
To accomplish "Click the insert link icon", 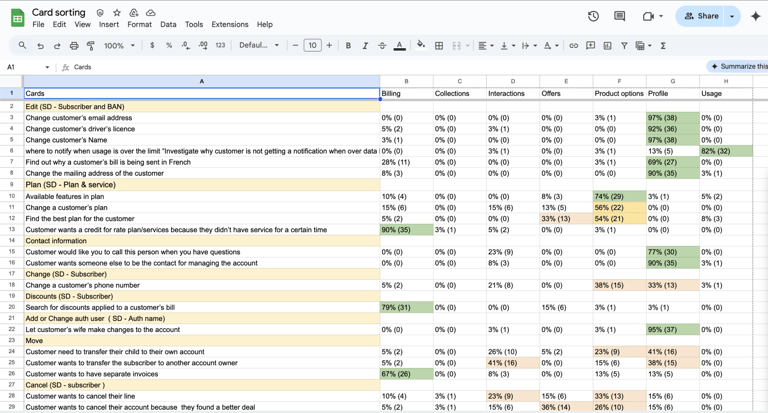I will coord(573,46).
